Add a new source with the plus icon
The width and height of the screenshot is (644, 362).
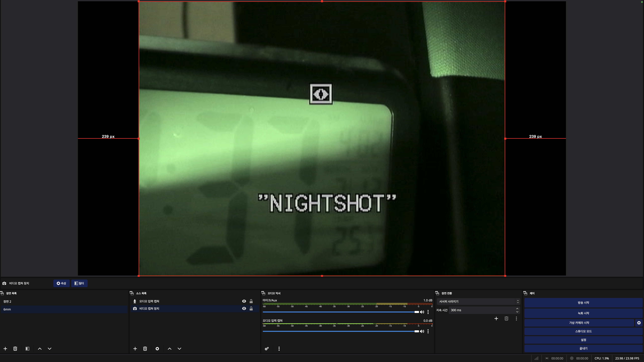click(135, 349)
